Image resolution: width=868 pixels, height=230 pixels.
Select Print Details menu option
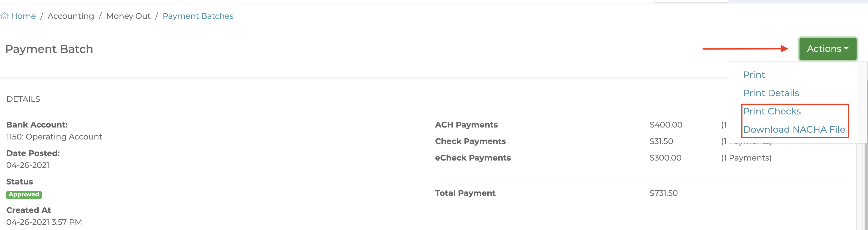coord(771,93)
